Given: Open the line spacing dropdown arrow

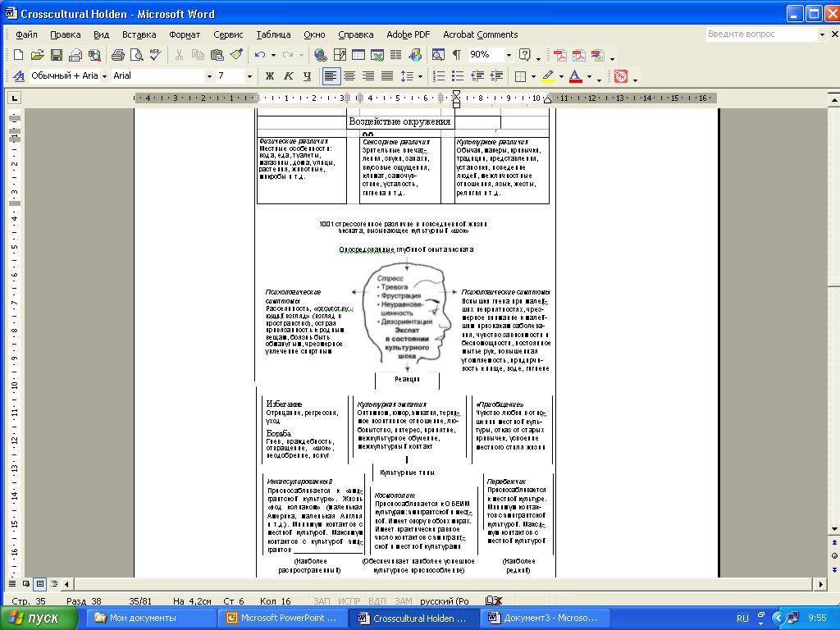Looking at the screenshot, I should [x=421, y=76].
